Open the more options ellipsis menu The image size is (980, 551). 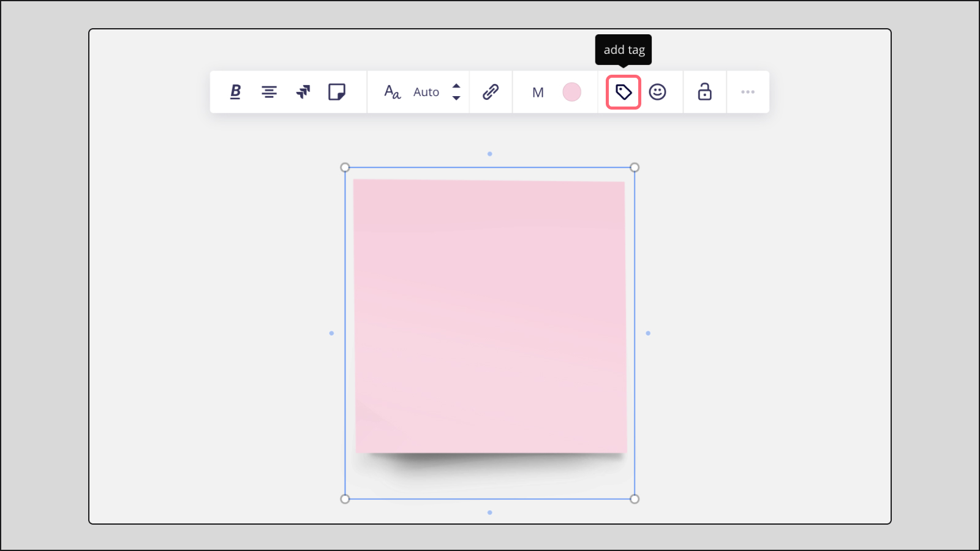tap(748, 92)
